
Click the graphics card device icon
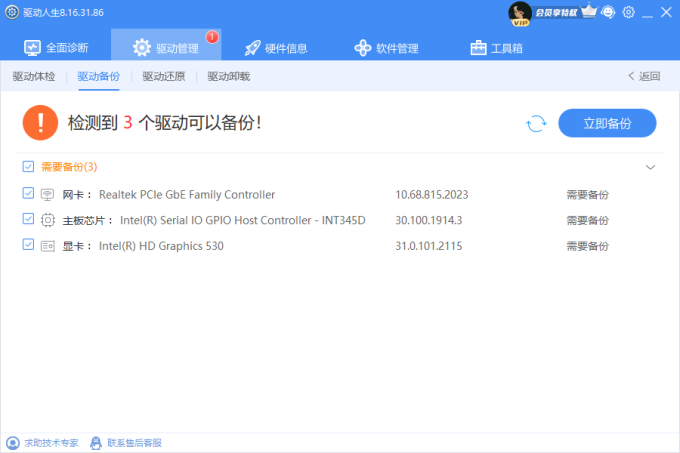48,246
